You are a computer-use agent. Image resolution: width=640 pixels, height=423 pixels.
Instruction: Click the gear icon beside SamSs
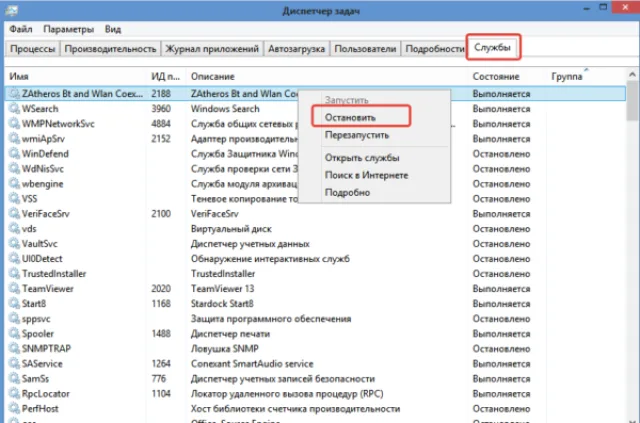[14, 378]
